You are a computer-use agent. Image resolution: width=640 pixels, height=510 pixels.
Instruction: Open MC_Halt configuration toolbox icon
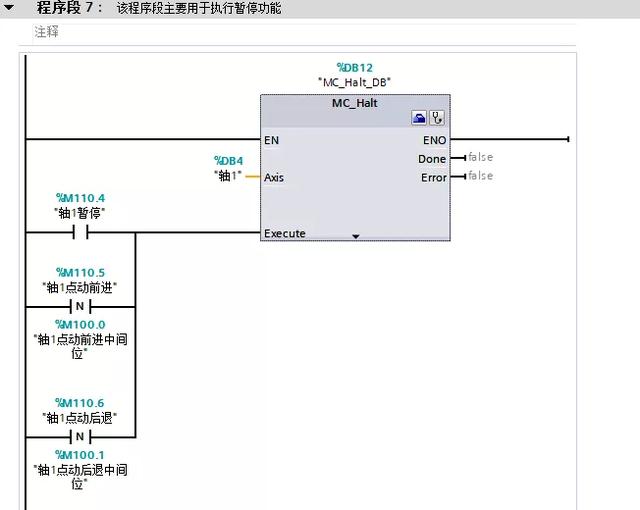point(420,118)
